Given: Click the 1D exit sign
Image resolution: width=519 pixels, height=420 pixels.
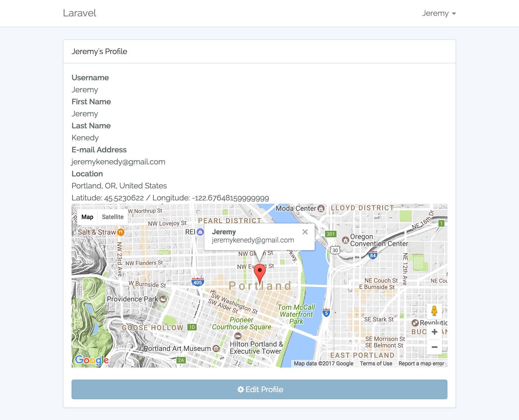Looking at the screenshot, I should click(192, 327).
